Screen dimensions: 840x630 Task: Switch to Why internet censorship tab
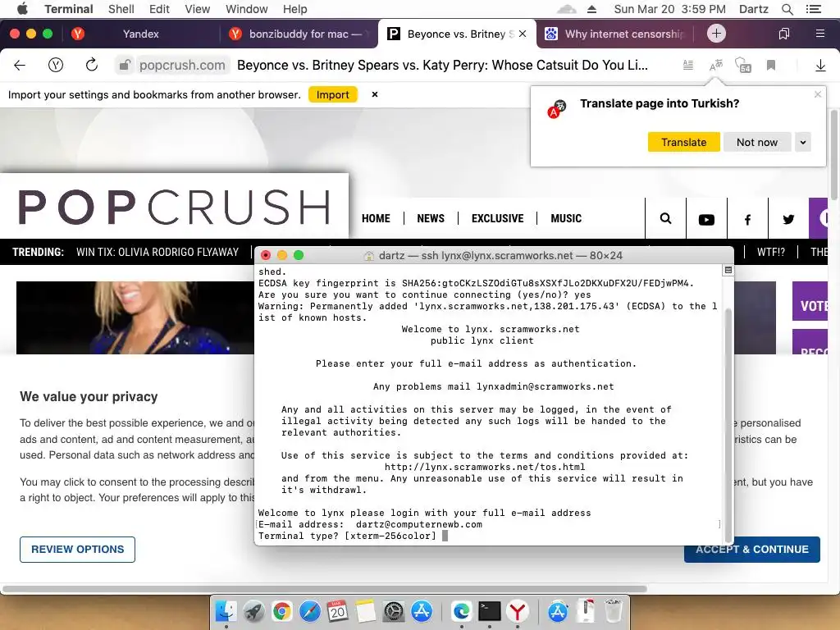(x=616, y=34)
